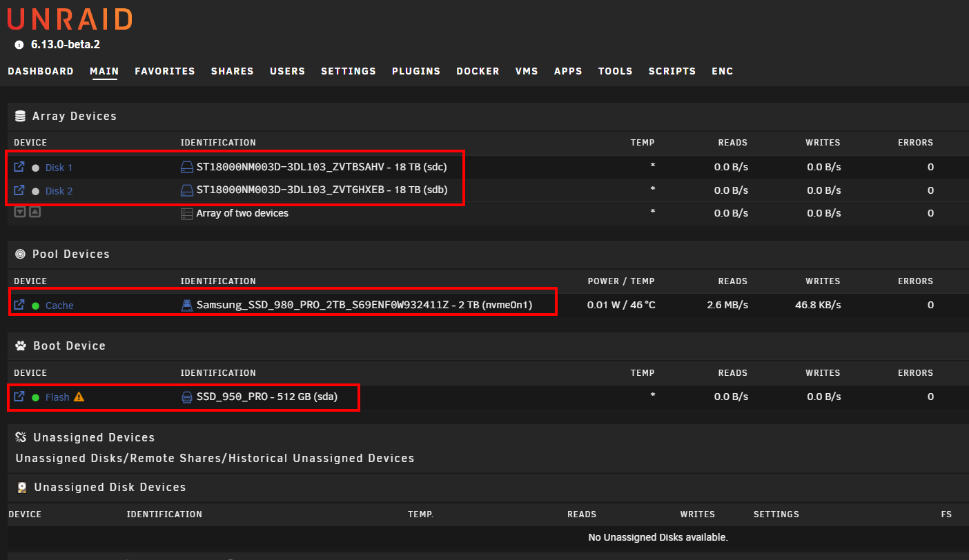
Task: Click the Unassigned SETTINGS column header
Action: click(776, 514)
